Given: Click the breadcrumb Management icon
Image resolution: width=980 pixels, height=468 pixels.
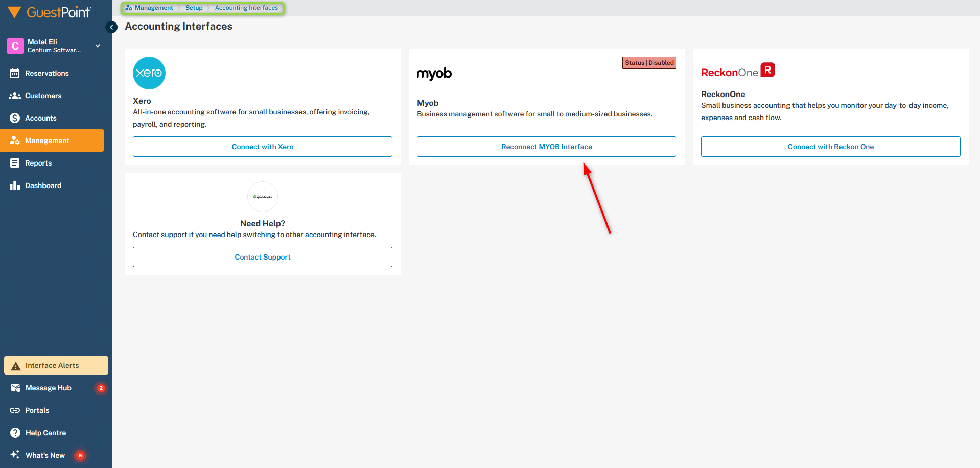Looking at the screenshot, I should pyautogui.click(x=129, y=8).
